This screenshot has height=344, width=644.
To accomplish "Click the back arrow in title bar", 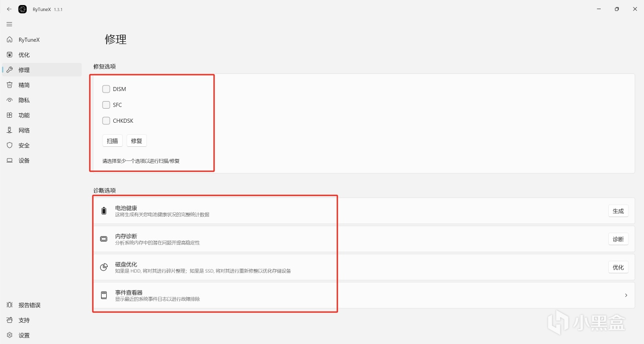I will point(9,9).
